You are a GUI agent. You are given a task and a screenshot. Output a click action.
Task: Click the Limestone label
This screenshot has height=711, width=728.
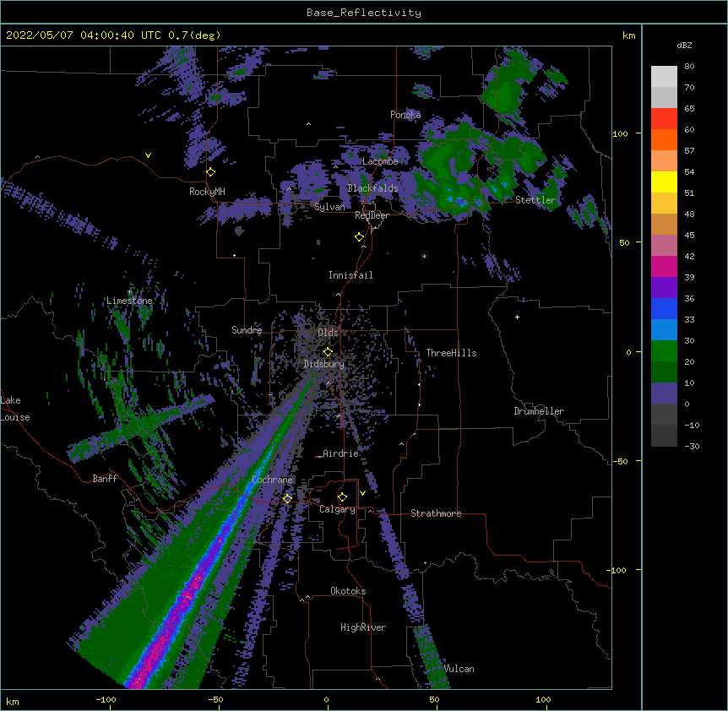[x=129, y=301]
